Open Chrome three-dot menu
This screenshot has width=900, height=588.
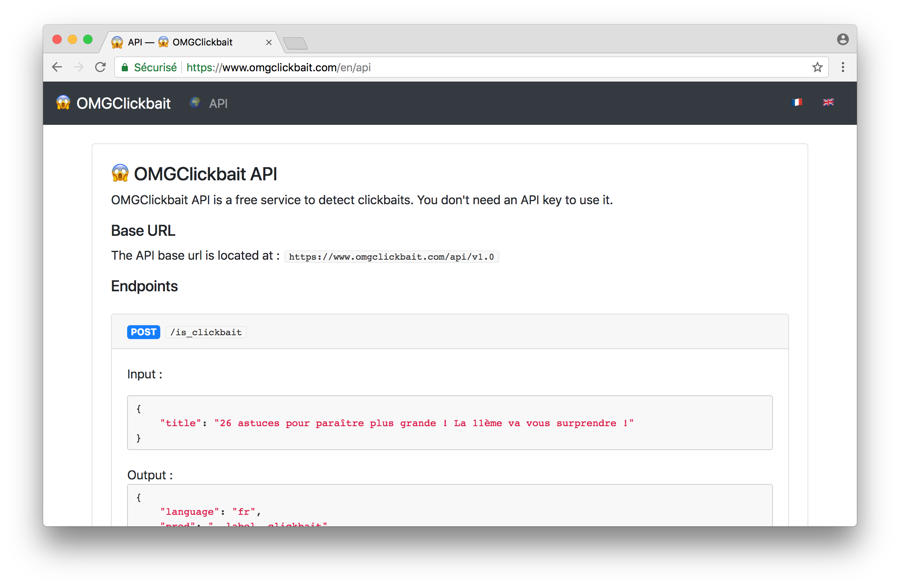point(843,67)
